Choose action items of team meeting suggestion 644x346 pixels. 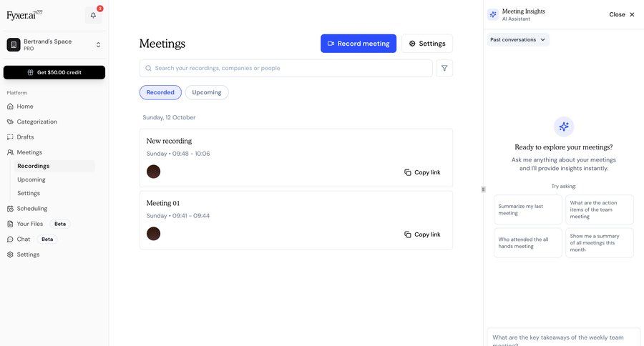point(600,209)
